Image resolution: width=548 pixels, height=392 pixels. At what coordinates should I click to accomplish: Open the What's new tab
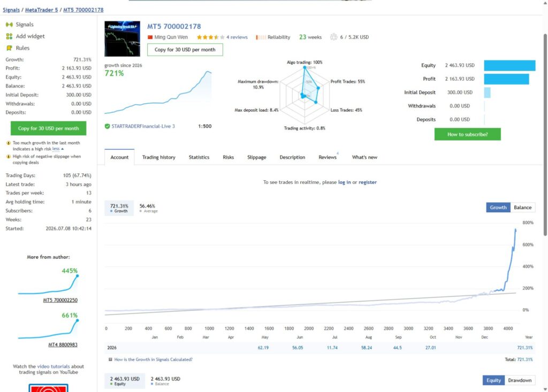(x=364, y=157)
